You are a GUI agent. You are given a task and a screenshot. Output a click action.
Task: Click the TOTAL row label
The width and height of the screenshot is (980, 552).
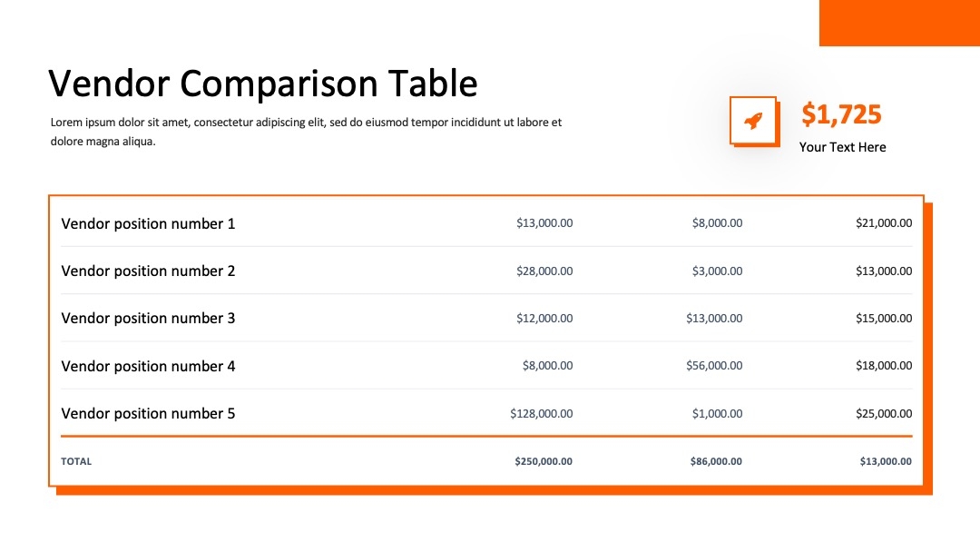[76, 461]
